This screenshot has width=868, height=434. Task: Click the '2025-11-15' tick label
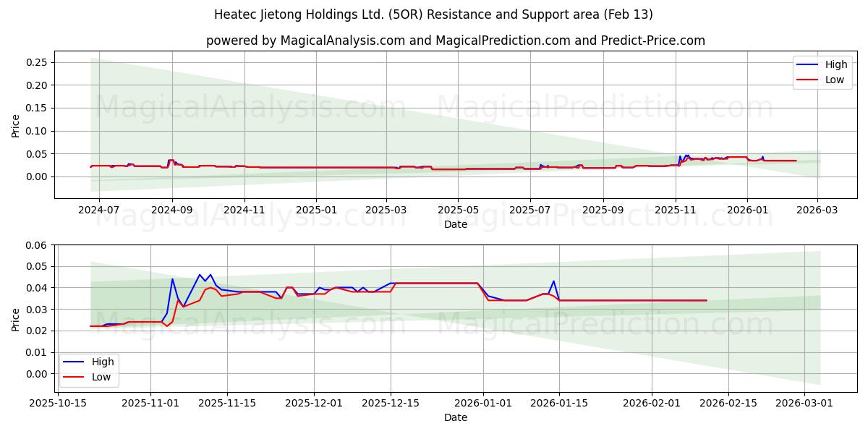(x=227, y=404)
